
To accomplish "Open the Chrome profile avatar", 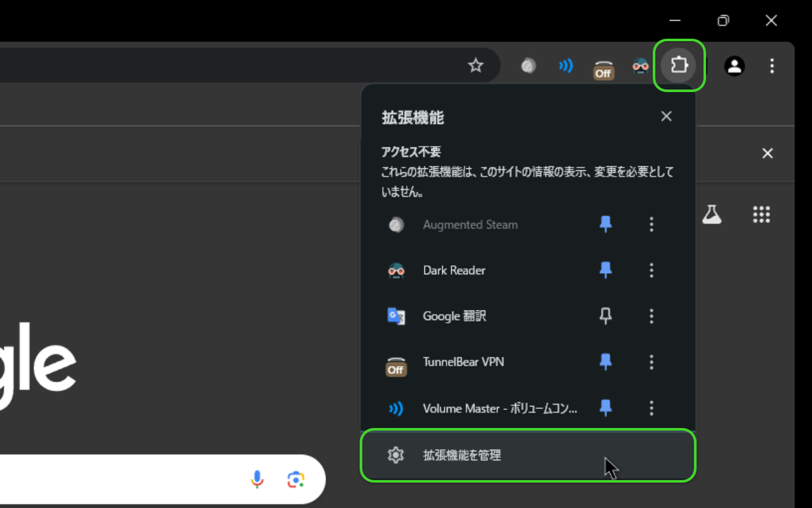I will point(734,66).
